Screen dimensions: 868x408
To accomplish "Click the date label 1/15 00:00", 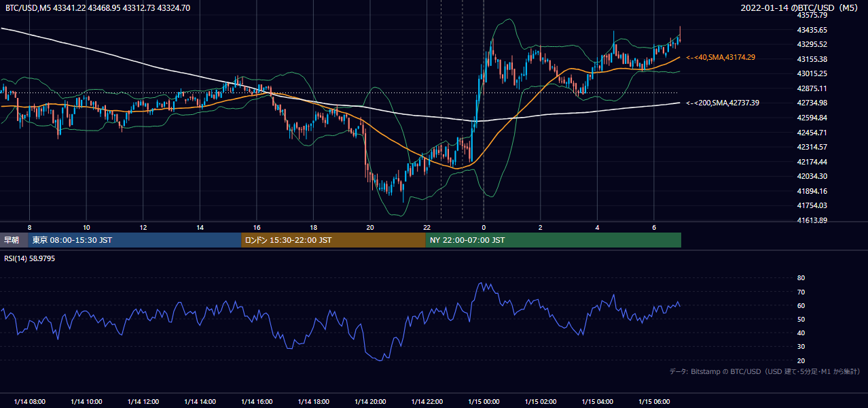I will point(484,401).
